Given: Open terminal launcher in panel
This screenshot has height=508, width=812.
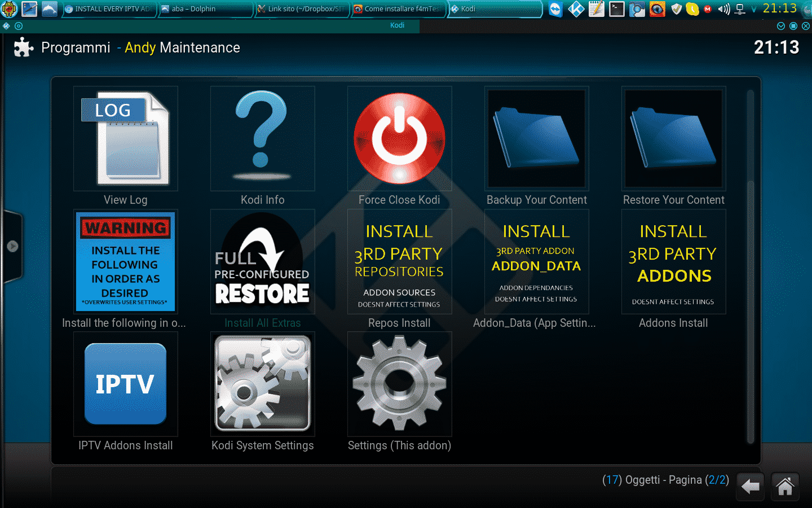Looking at the screenshot, I should [617, 9].
